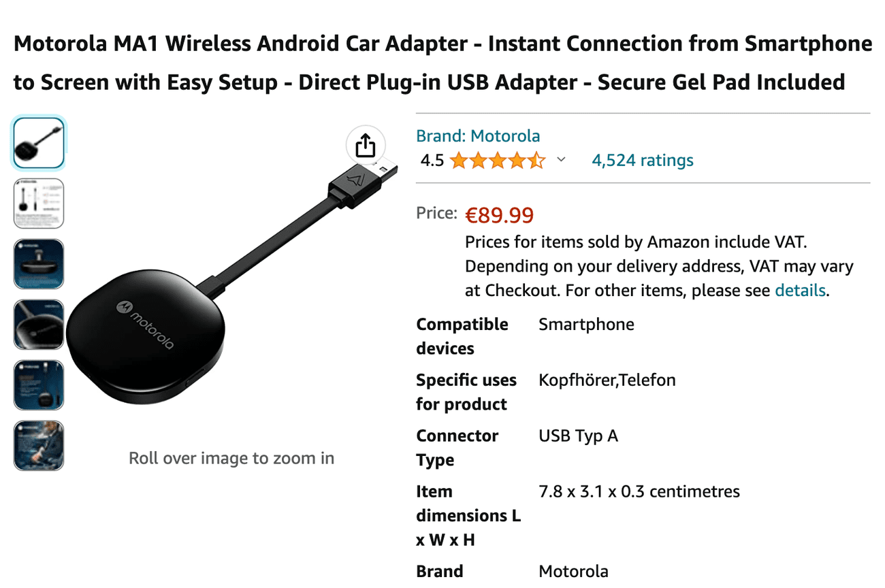Click the VAT details link in price section
The image size is (885, 588).
(x=799, y=290)
